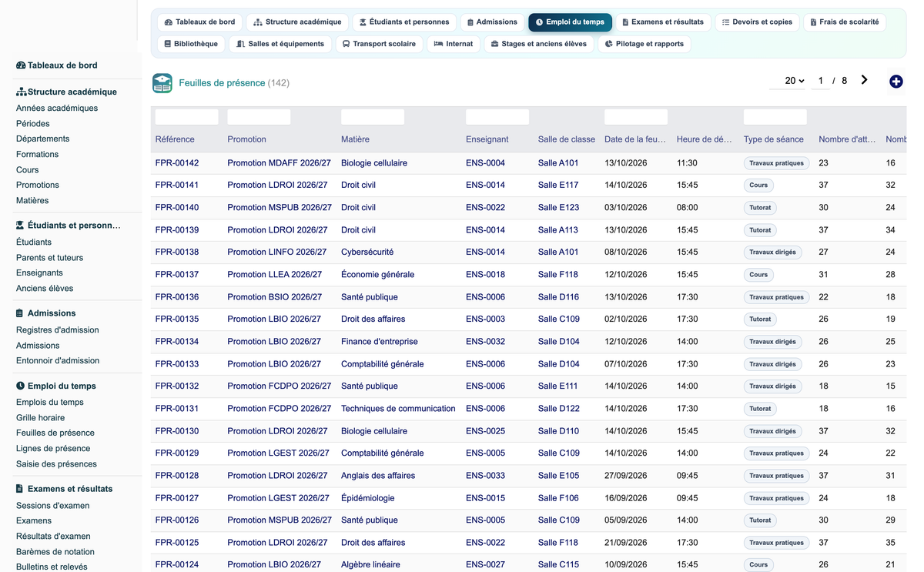924x572 pixels.
Task: Open teacher ENS-0022 on row FPR-00140
Action: pyautogui.click(x=485, y=208)
